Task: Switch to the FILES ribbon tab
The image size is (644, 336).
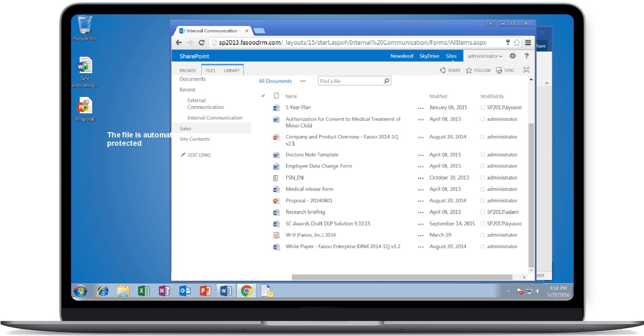Action: coord(210,71)
